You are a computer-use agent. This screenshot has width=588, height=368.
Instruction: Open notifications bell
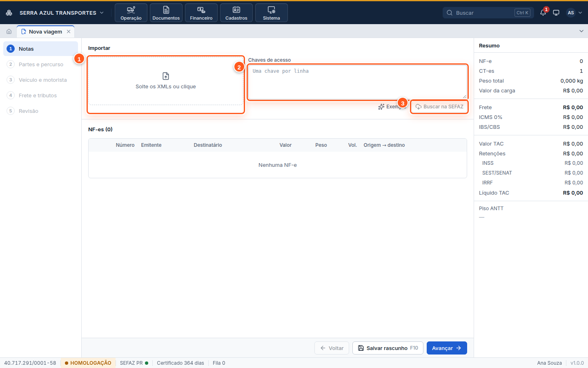[543, 13]
